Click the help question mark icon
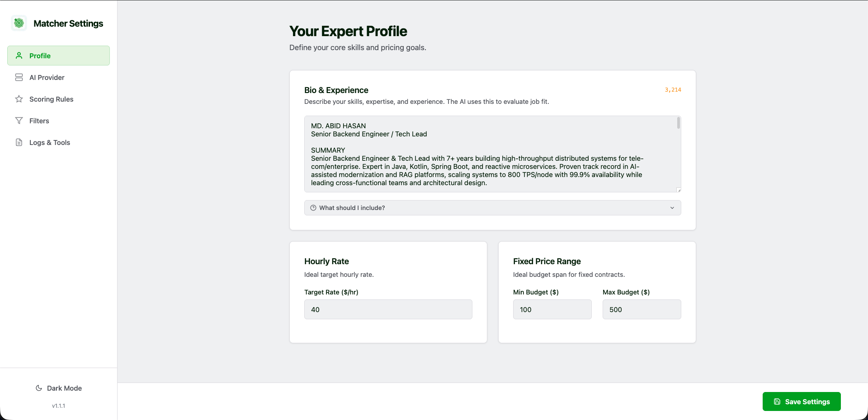This screenshot has width=868, height=420. point(313,208)
